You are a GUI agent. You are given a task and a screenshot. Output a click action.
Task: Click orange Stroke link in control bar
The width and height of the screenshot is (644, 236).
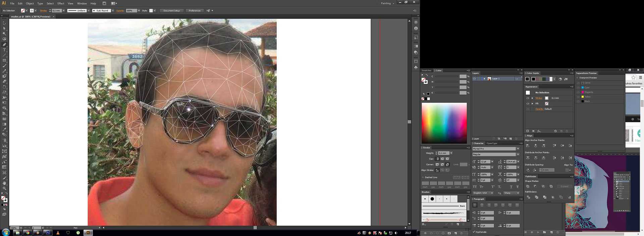coord(43,11)
